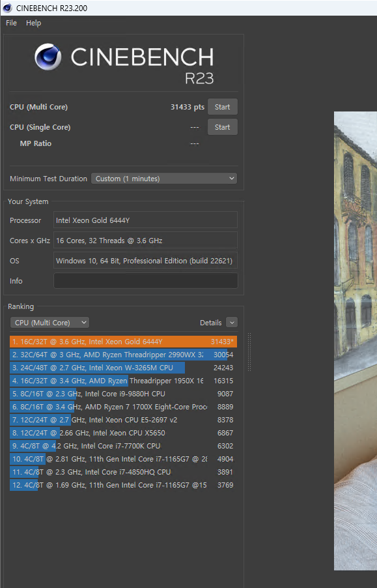The width and height of the screenshot is (377, 588).
Task: Select ranking row Intel Core i9-9880H
Action: tap(123, 394)
